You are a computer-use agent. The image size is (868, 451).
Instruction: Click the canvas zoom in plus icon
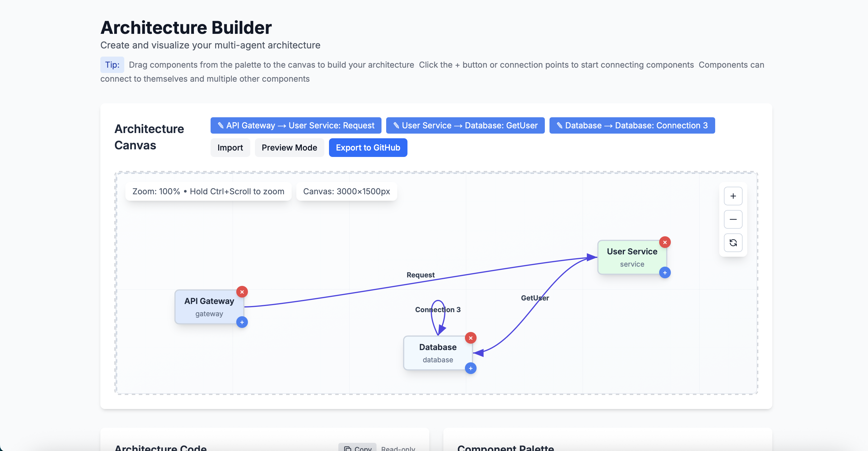733,196
